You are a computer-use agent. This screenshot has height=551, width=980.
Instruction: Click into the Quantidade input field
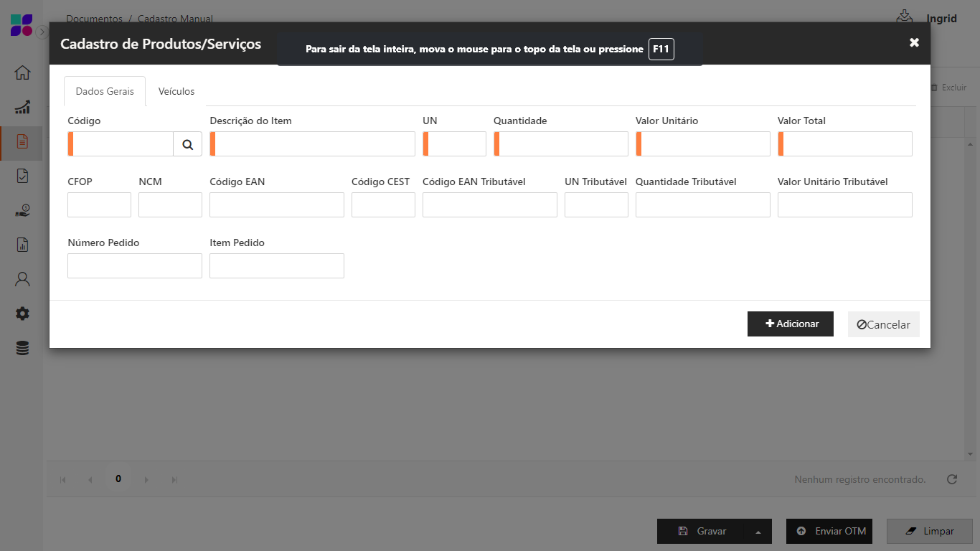coord(561,144)
